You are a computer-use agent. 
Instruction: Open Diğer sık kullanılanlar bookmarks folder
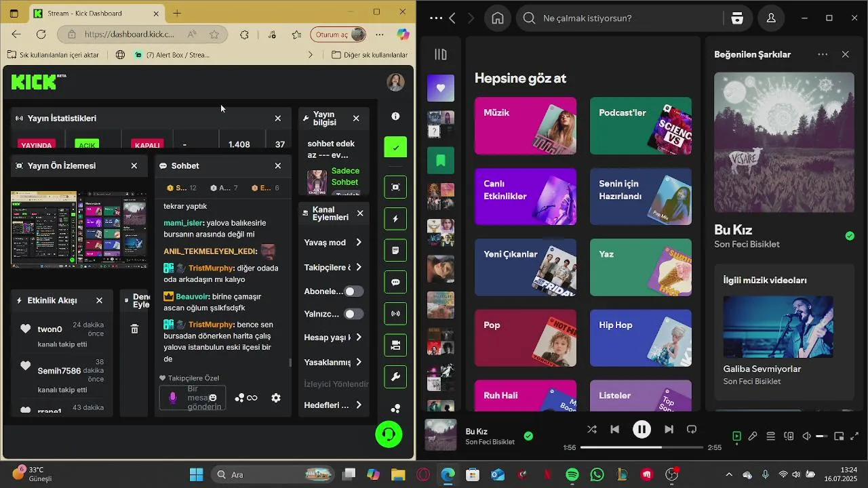point(369,54)
